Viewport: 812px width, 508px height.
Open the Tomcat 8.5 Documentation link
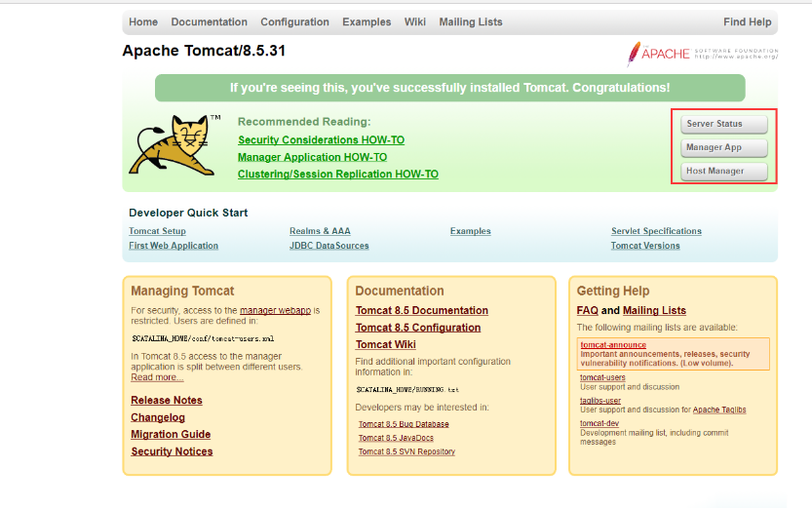tap(421, 310)
